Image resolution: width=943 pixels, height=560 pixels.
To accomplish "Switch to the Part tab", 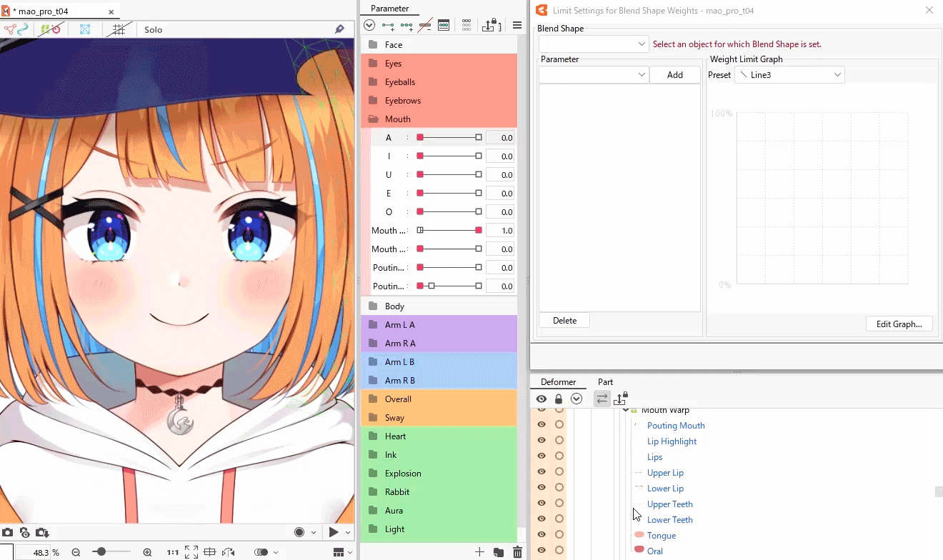I will [605, 382].
